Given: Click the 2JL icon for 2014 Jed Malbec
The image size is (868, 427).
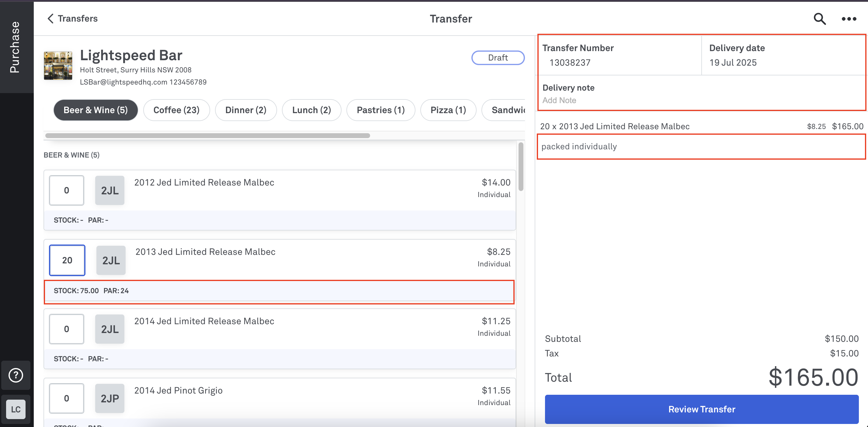Looking at the screenshot, I should click(x=110, y=329).
